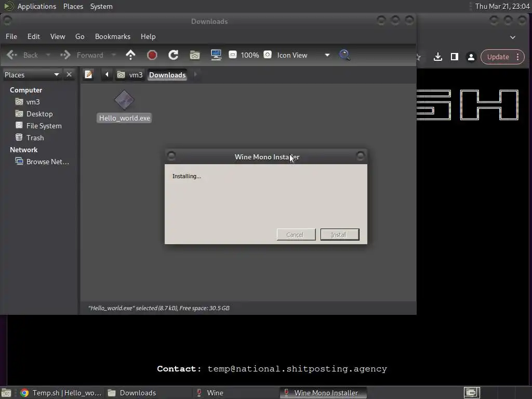The image size is (532, 399).
Task: Zoom in using the plus icon
Action: click(268, 55)
